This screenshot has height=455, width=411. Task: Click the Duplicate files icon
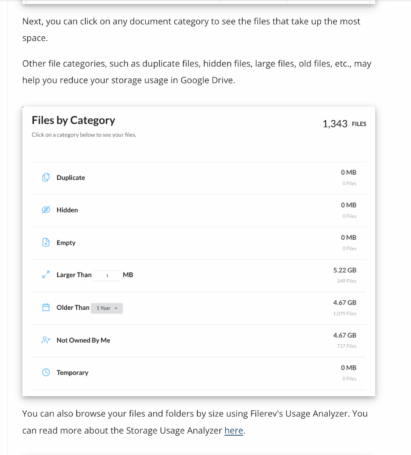click(46, 177)
